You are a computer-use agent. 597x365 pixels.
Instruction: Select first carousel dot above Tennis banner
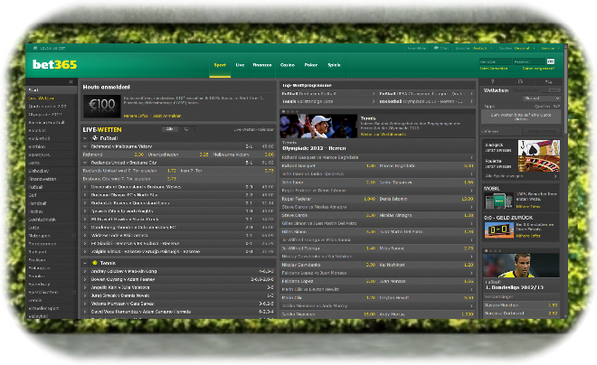284,112
